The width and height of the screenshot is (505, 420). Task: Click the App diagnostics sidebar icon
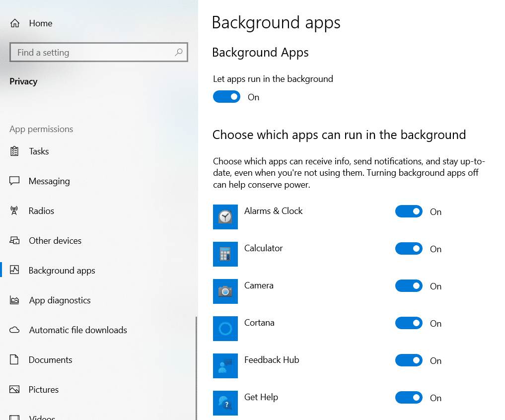click(x=15, y=300)
